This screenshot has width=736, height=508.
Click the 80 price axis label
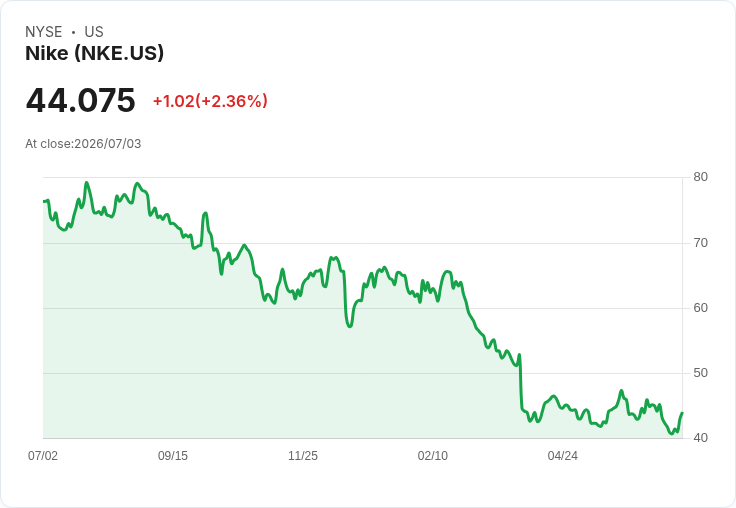(x=700, y=177)
